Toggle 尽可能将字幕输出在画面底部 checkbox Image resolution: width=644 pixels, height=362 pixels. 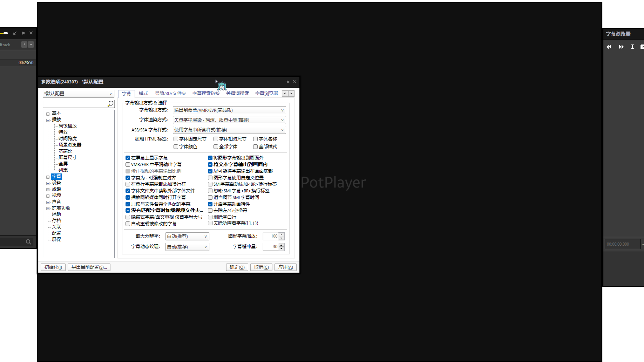pos(210,171)
